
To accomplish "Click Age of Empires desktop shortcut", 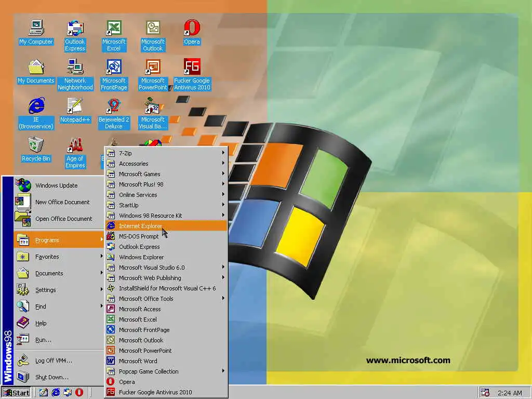I will pyautogui.click(x=75, y=153).
